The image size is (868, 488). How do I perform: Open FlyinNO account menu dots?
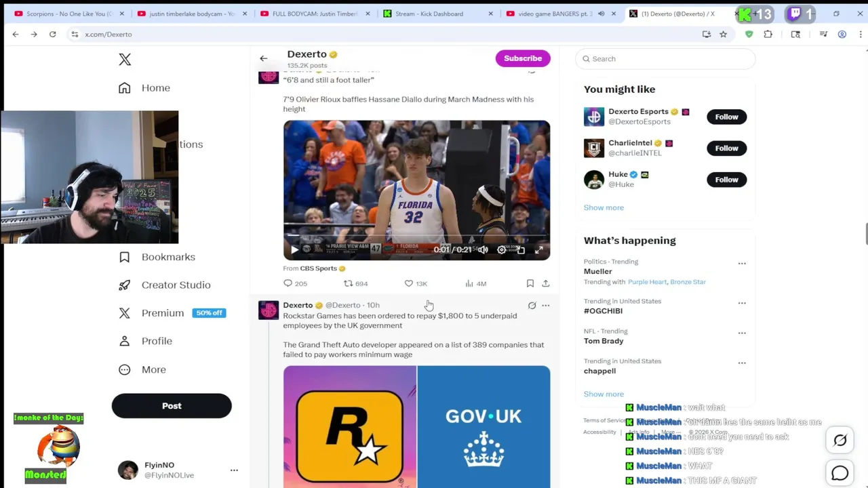click(x=234, y=470)
